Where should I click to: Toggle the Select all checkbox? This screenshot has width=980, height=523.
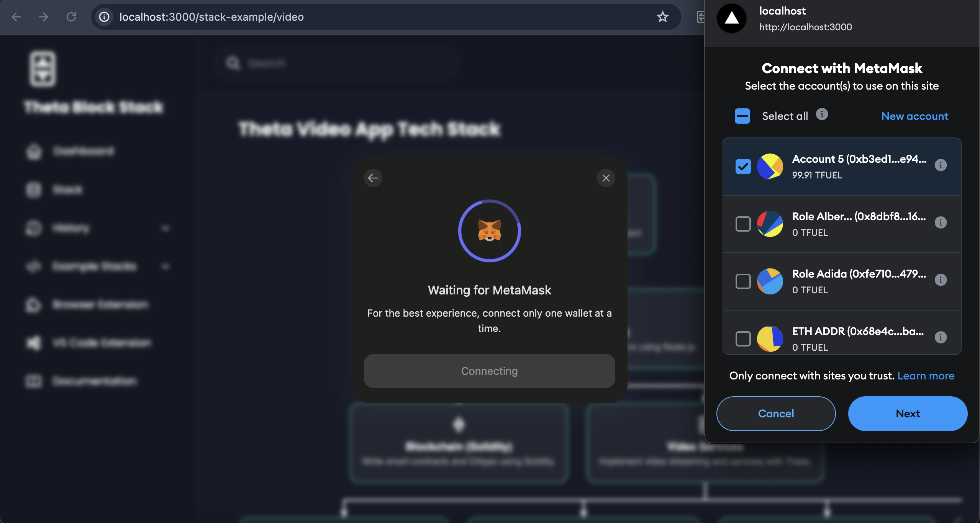tap(742, 116)
